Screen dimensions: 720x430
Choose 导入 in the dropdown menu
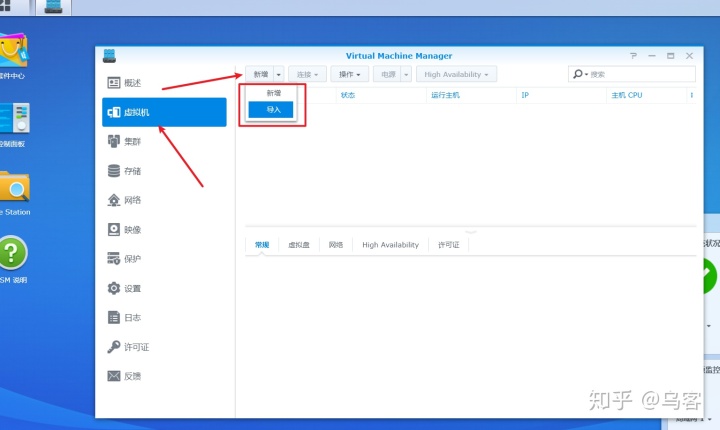(x=271, y=110)
